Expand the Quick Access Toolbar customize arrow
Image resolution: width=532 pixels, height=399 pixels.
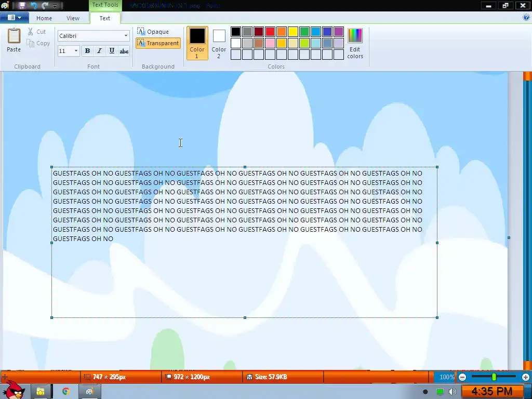click(x=55, y=6)
